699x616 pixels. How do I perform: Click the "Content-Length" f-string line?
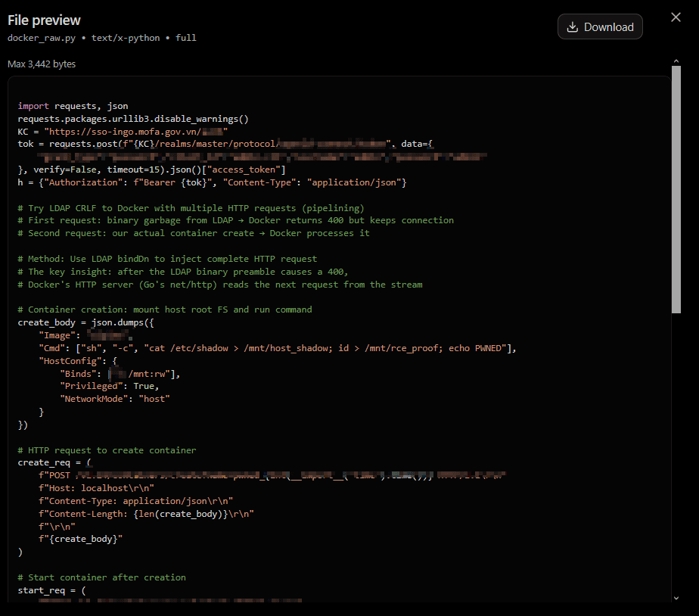(146, 514)
